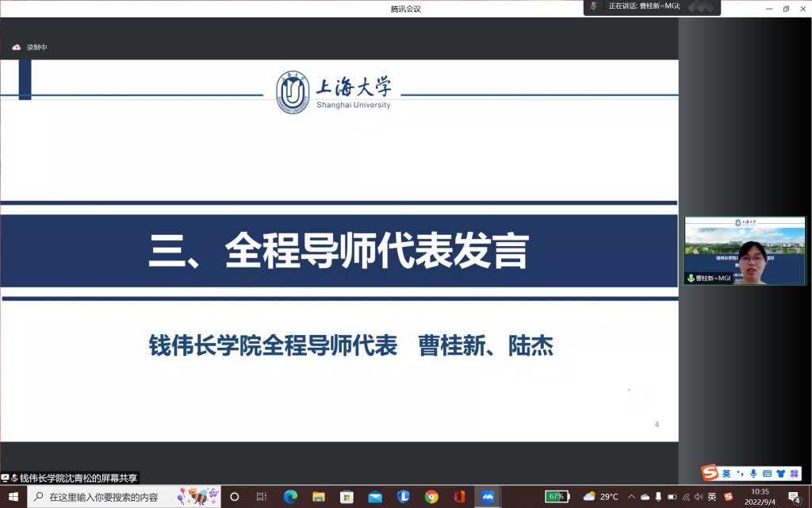Open Sogou soft keyboard panel

[x=767, y=474]
